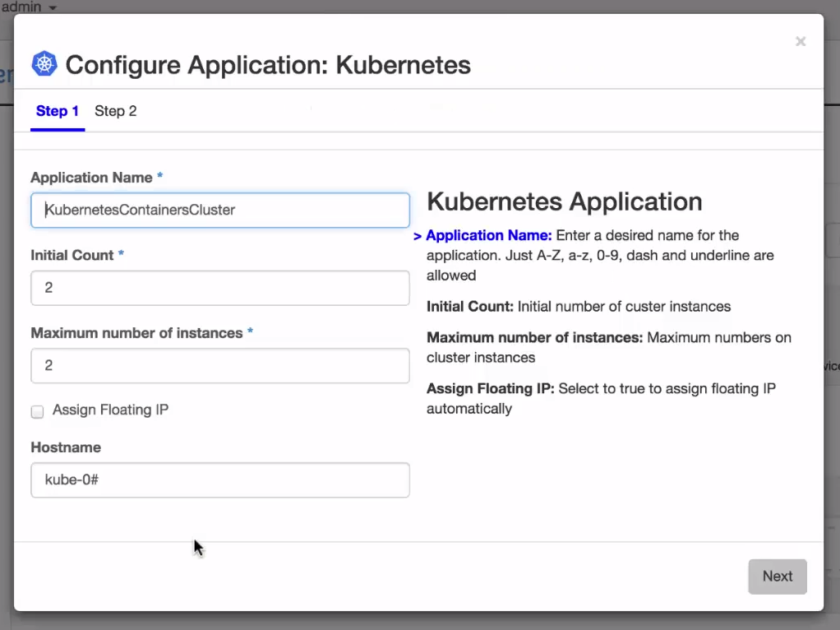Click the arrow marker beside Application Name help

point(418,237)
